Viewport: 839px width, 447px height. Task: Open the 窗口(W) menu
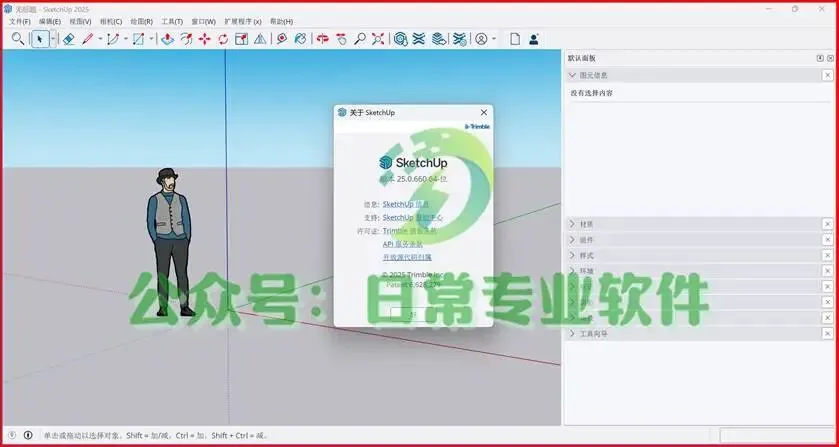[x=203, y=22]
